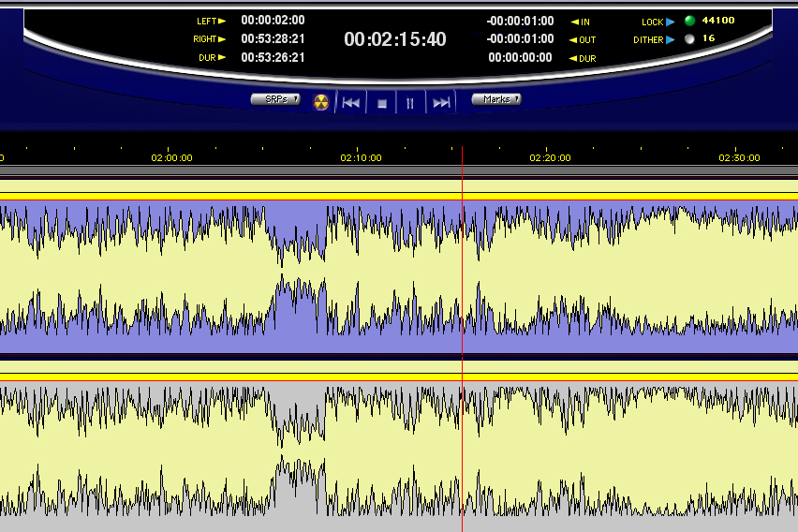Click the RIGHT label
Viewport: 798px width, 532px height.
point(204,39)
